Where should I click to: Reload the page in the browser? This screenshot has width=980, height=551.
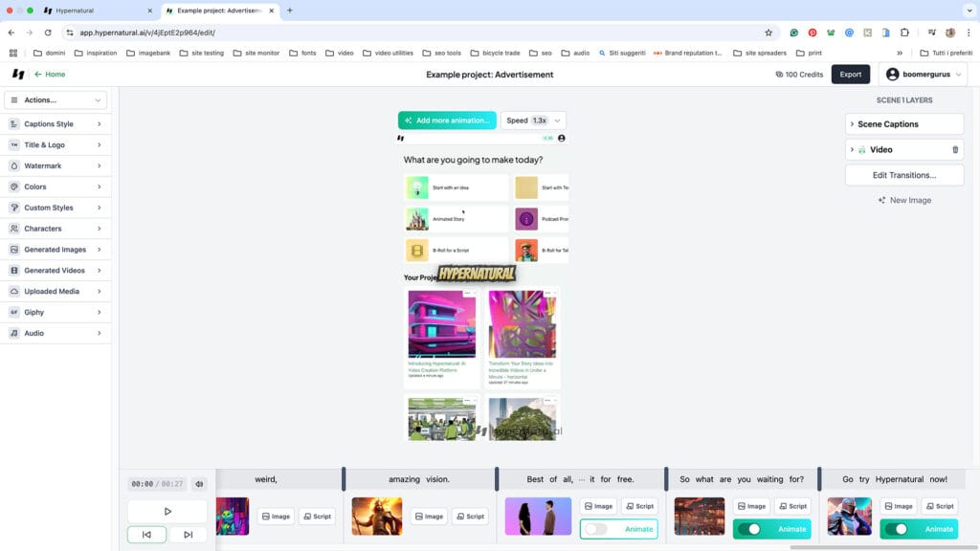point(48,33)
